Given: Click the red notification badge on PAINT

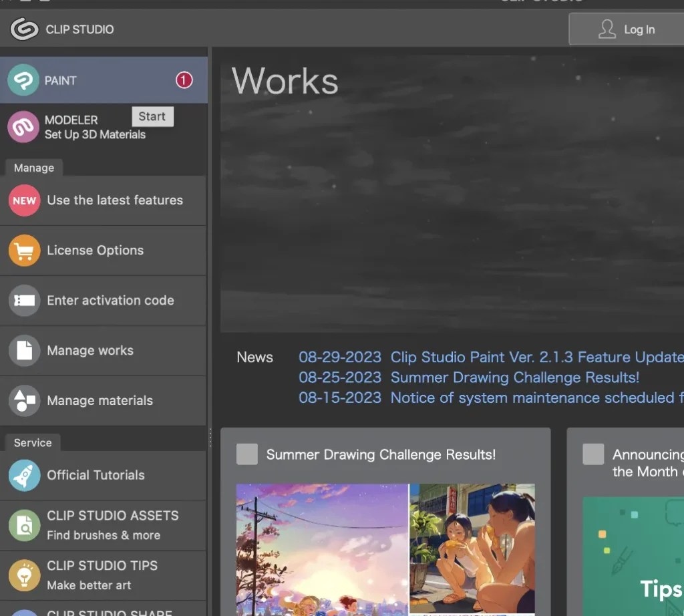Looking at the screenshot, I should coord(184,80).
